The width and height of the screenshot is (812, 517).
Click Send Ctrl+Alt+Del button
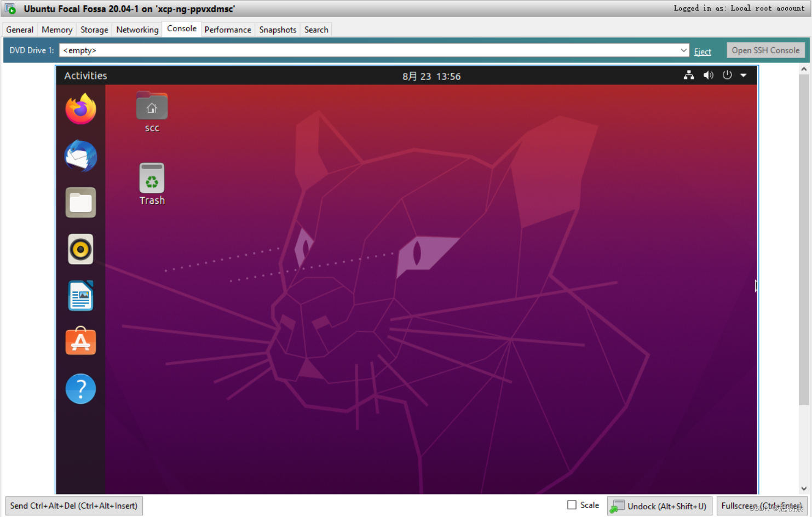tap(74, 505)
